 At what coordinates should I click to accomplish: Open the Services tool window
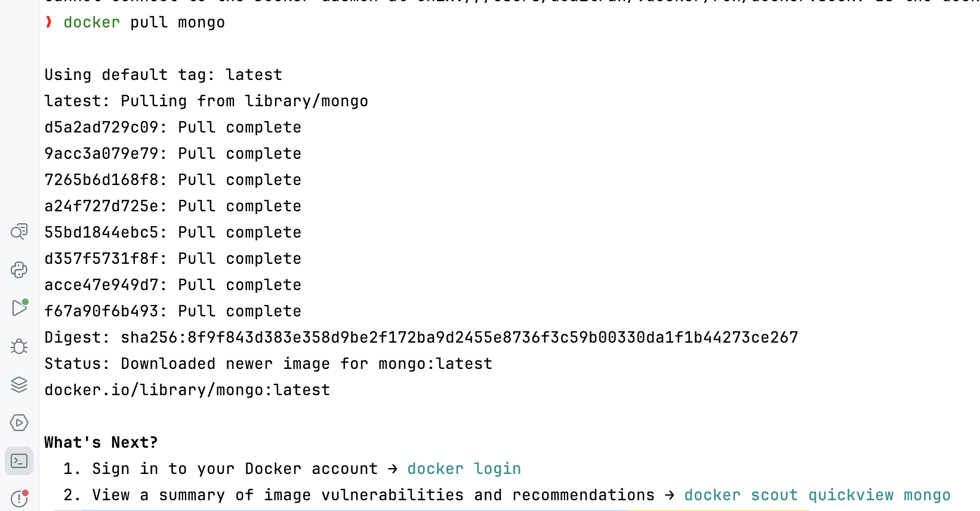point(19,423)
